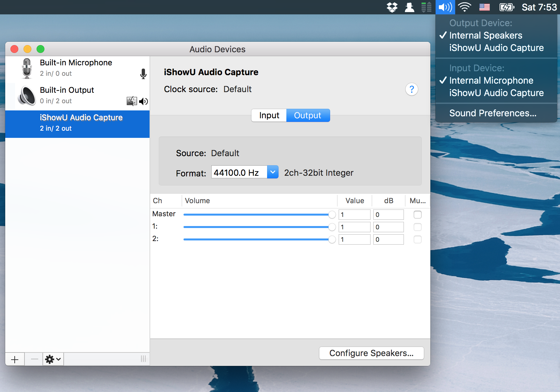Select iShowU Audio Capture under Input Device
The height and width of the screenshot is (392, 560).
point(496,93)
